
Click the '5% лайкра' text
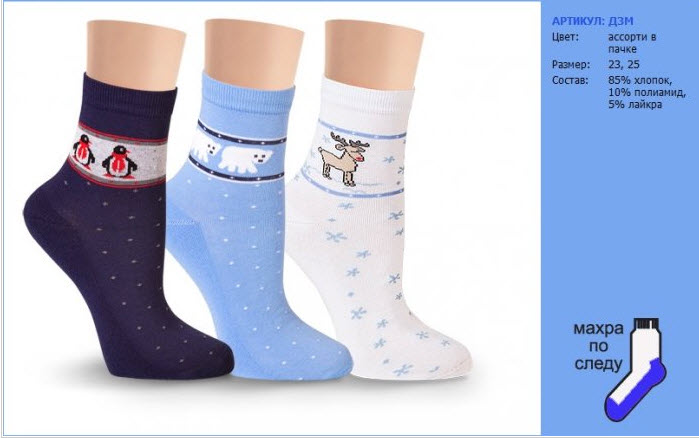[x=635, y=105]
